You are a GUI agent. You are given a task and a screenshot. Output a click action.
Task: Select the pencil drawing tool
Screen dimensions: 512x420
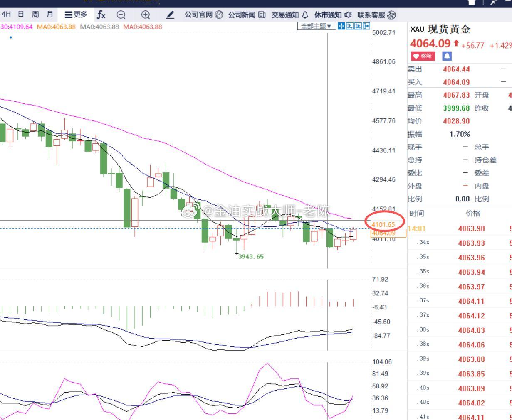tap(170, 15)
